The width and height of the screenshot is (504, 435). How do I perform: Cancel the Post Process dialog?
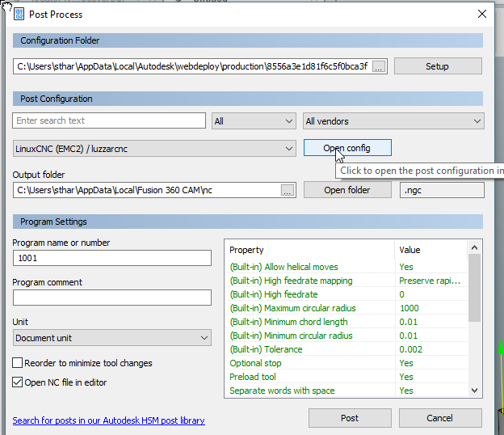439,418
